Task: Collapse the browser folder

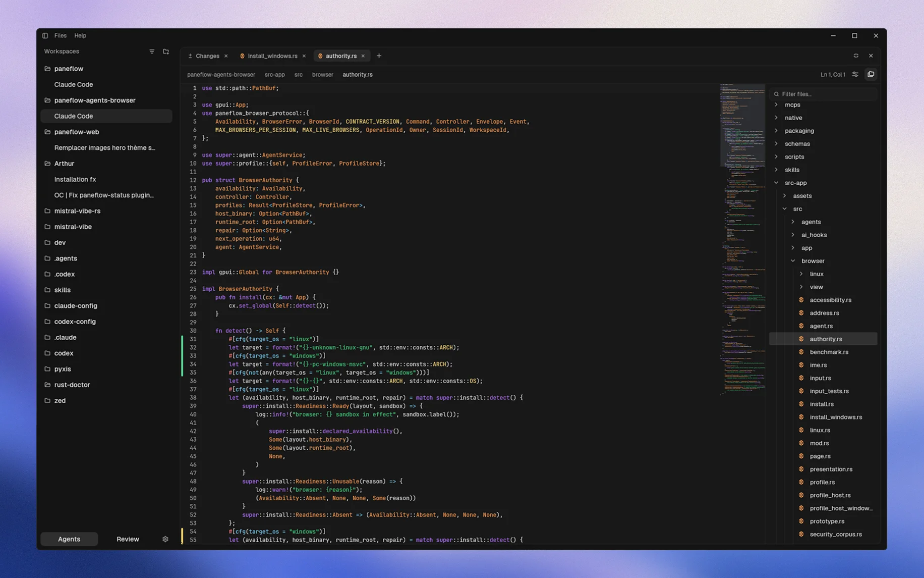Action: [x=793, y=261]
